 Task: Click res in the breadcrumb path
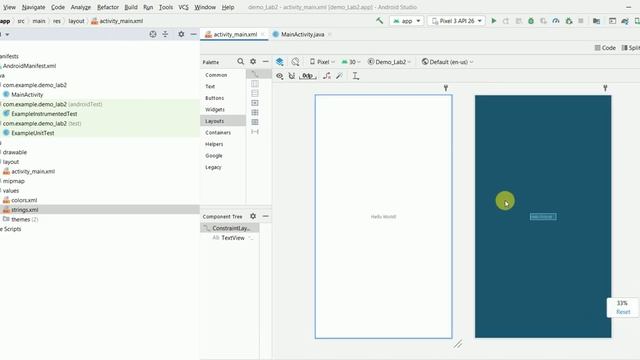[x=56, y=21]
